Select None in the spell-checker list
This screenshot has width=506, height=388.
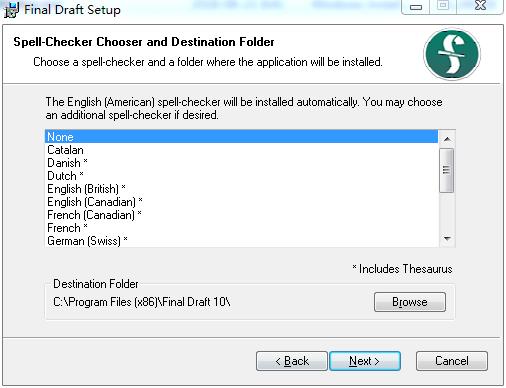click(x=241, y=137)
